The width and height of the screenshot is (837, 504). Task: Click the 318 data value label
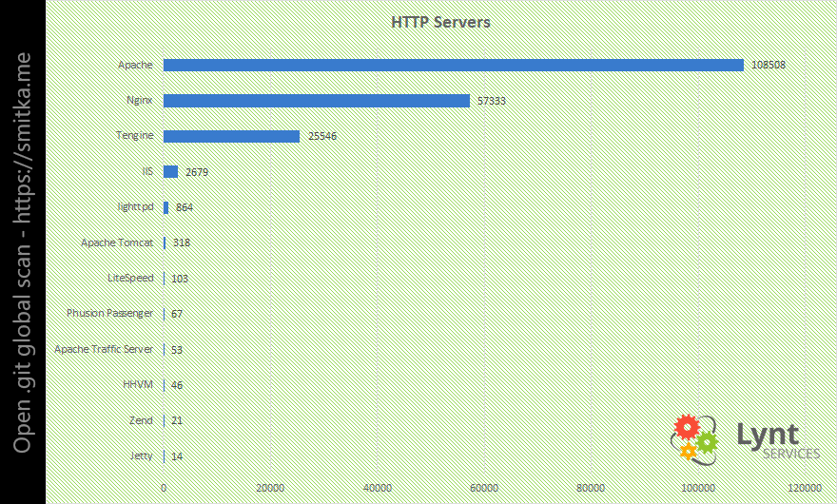[x=182, y=242]
